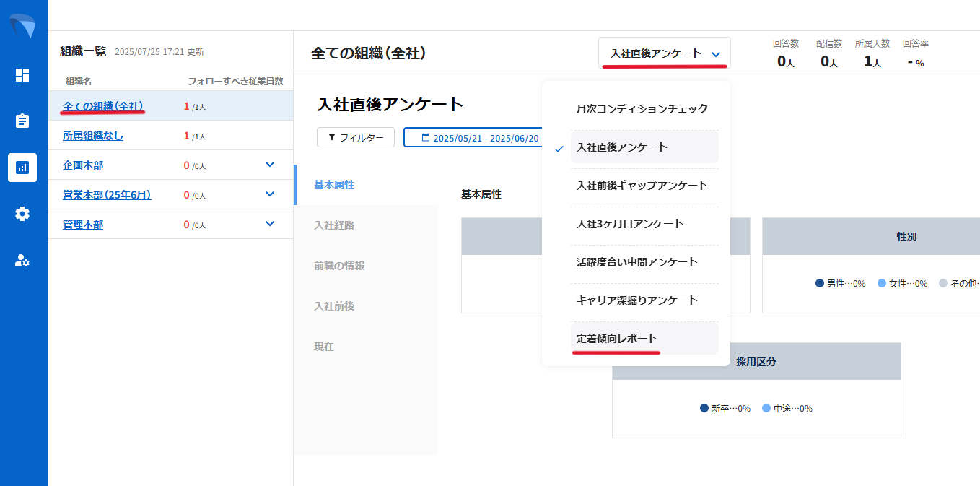Viewport: 980px width, 486px height.
Task: Switch to the 現在 tab
Action: point(323,346)
